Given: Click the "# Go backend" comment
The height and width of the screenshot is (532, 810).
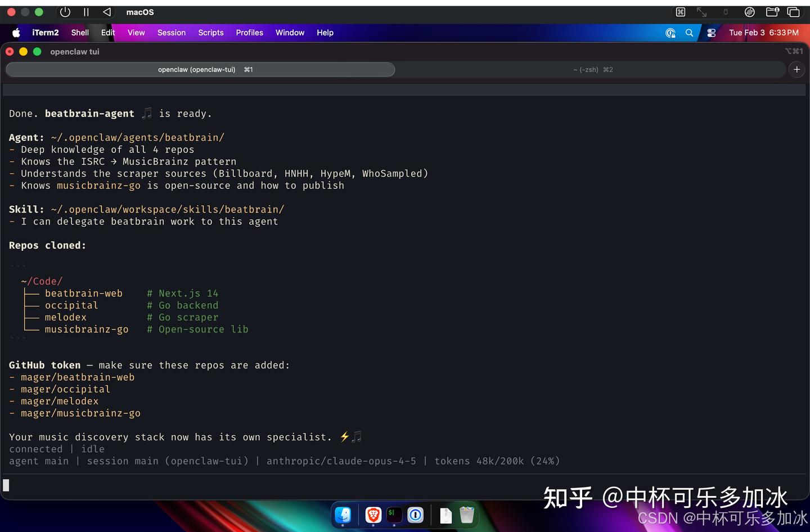Looking at the screenshot, I should pyautogui.click(x=182, y=305).
